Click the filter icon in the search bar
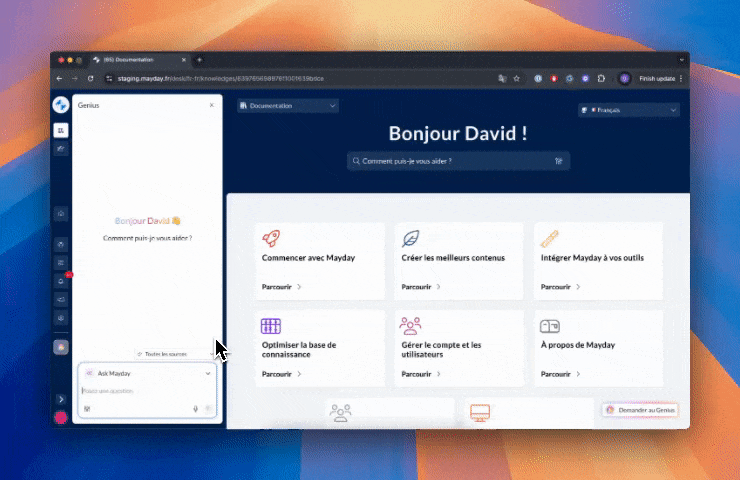The width and height of the screenshot is (740, 480). [x=559, y=160]
